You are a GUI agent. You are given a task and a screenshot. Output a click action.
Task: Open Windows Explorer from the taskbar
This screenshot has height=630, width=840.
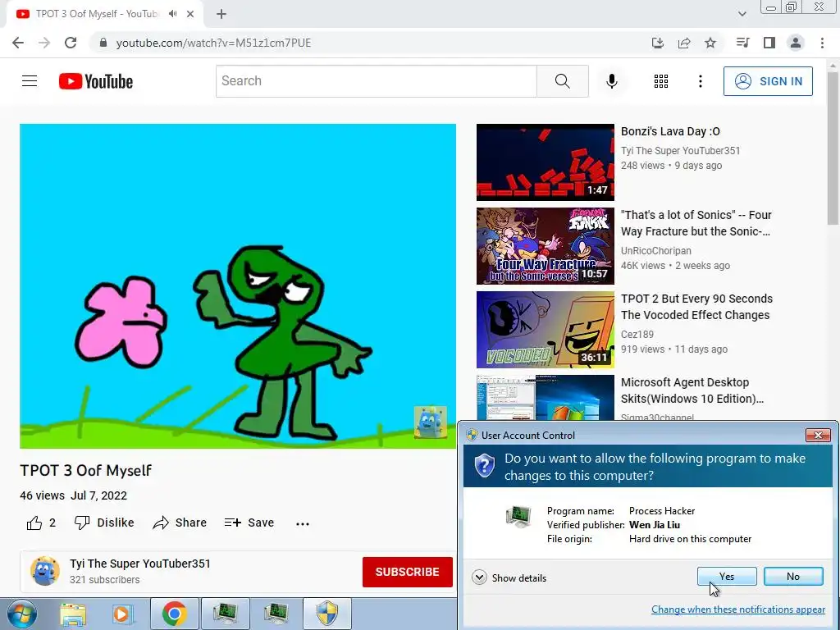click(73, 614)
